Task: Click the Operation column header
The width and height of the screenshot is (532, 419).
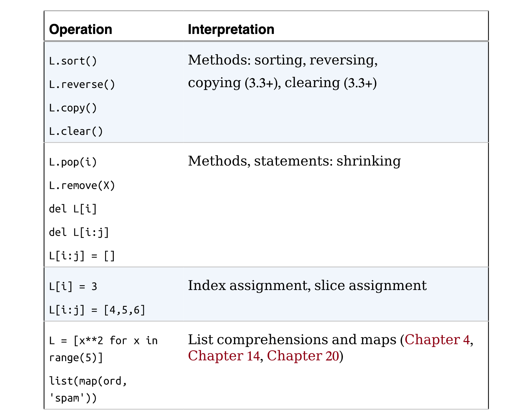Action: (80, 29)
